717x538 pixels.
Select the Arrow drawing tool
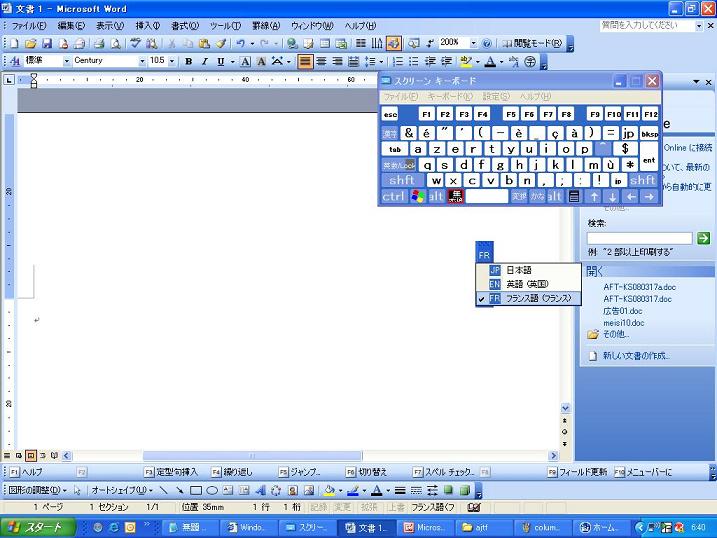click(x=179, y=490)
